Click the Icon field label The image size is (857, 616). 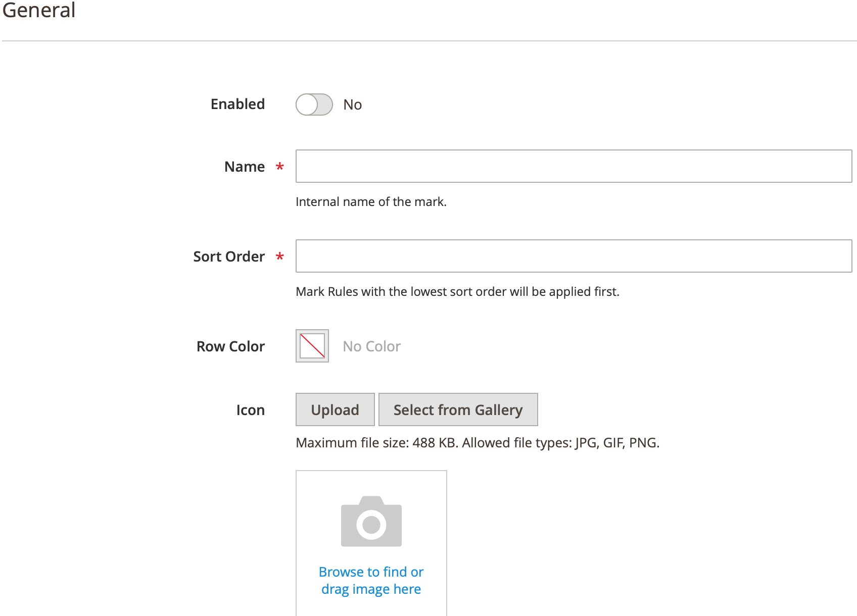pos(251,410)
